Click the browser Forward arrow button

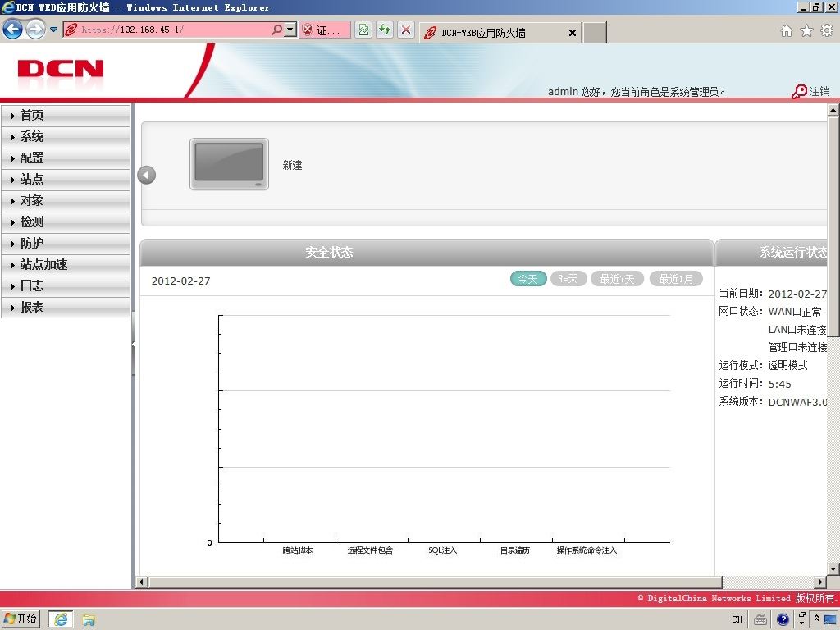pos(35,29)
